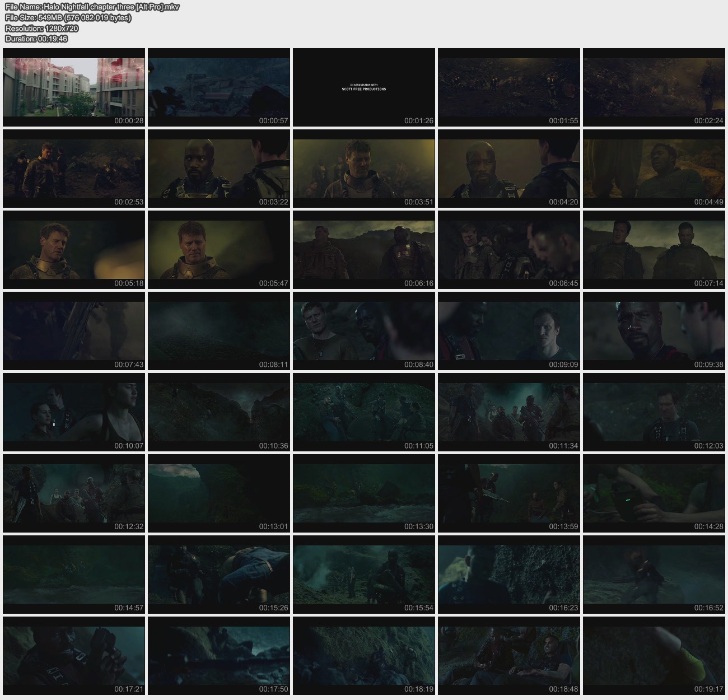This screenshot has height=700, width=728.
Task: Click the Duration 00:19:46 text
Action: tap(36, 39)
